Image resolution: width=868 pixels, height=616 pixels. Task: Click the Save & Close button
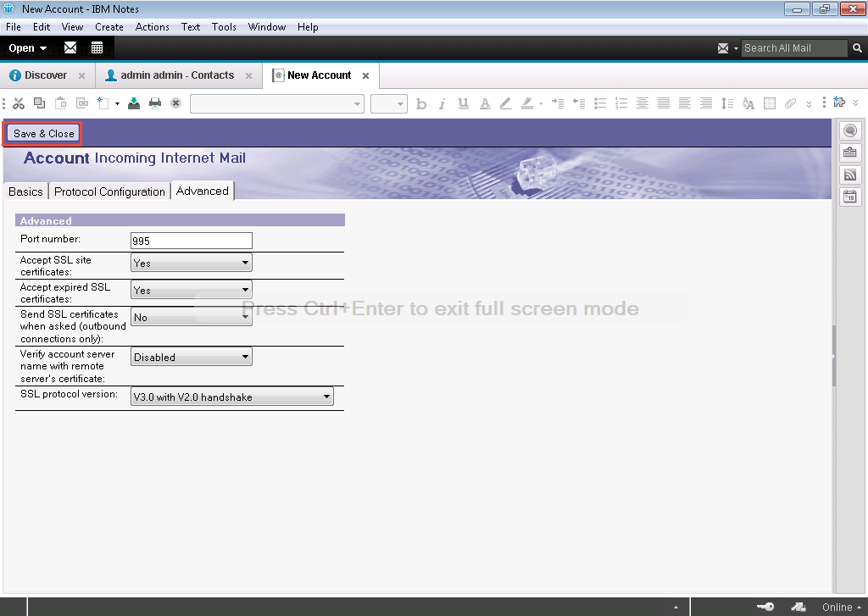point(44,134)
